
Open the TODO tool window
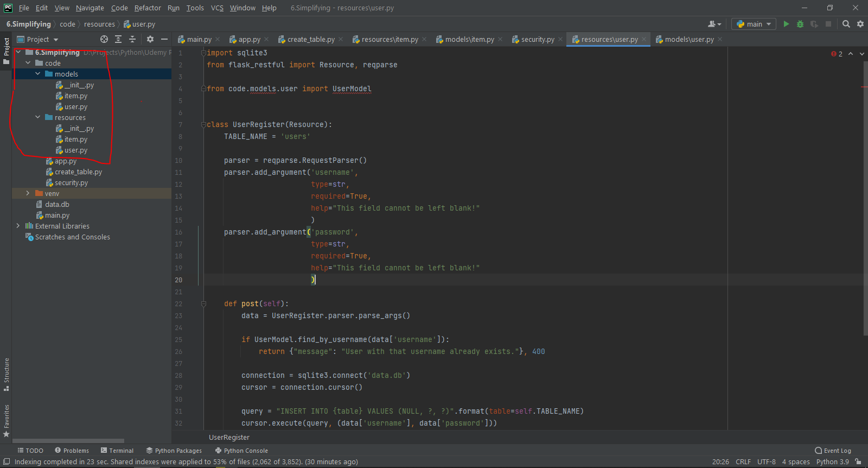pos(30,451)
